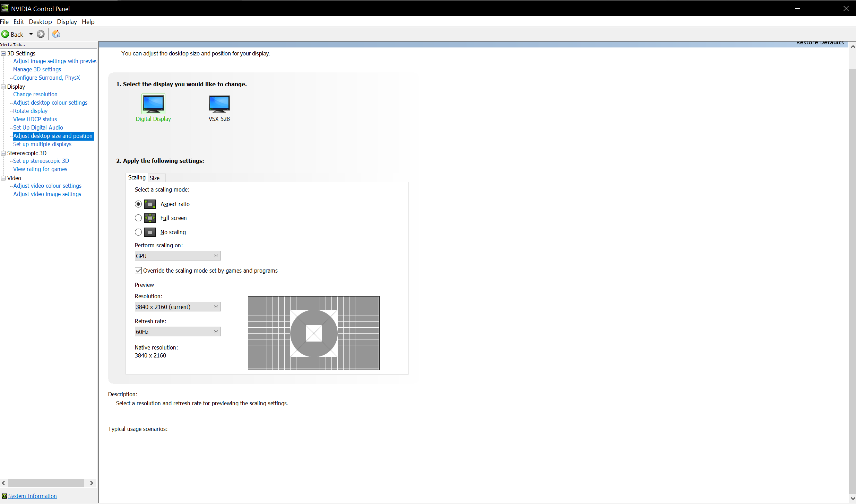
Task: Click the task pane scroll left arrow
Action: (x=3, y=483)
